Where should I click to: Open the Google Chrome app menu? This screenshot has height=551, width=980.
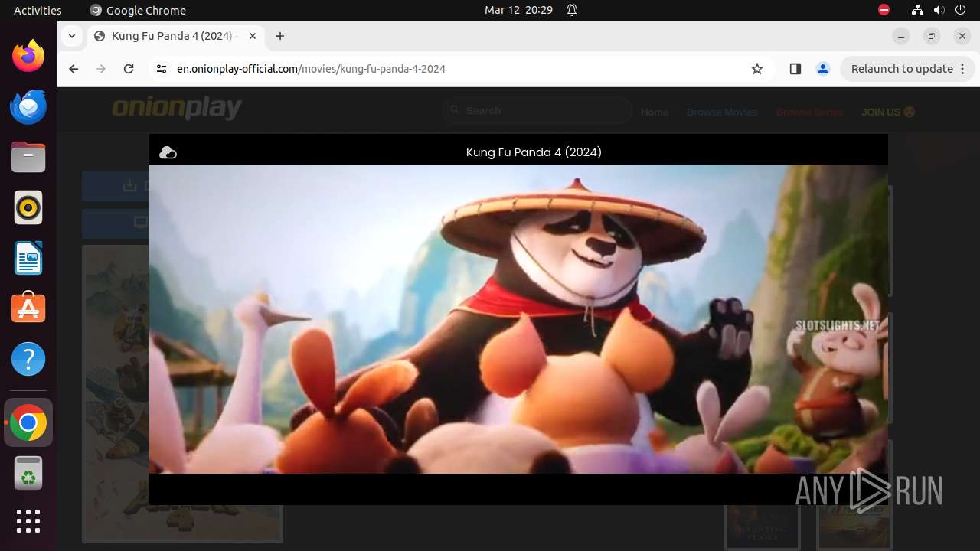[x=138, y=11]
